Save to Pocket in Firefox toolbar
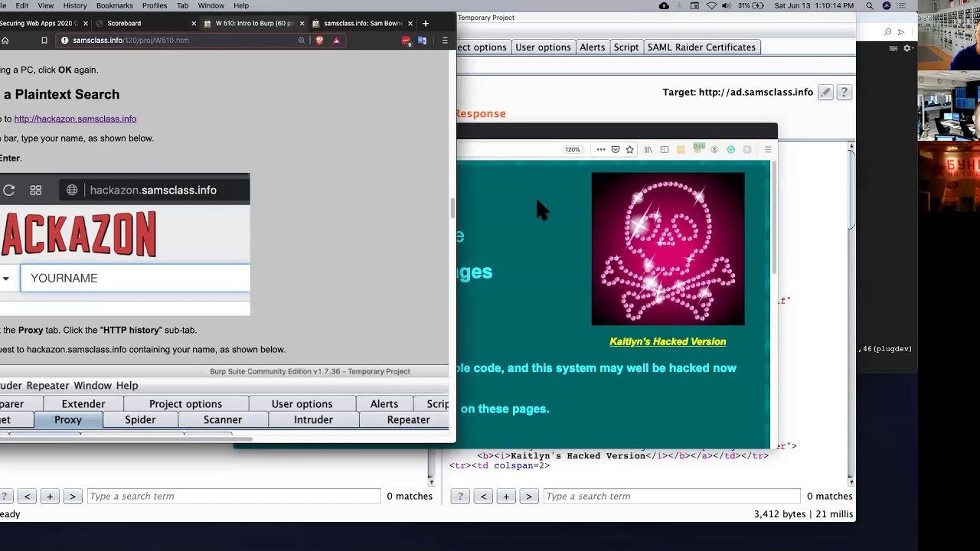This screenshot has width=980, height=551. [x=616, y=150]
